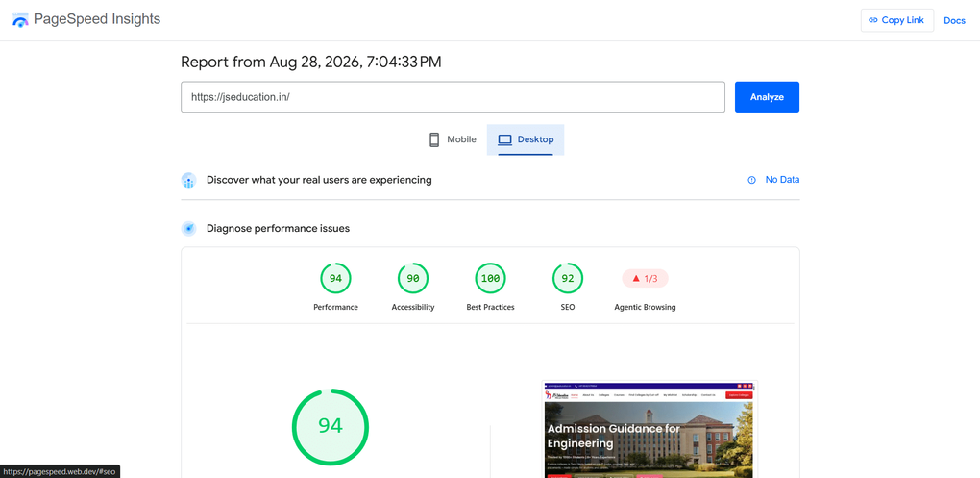The width and height of the screenshot is (980, 478).
Task: Select the Desktop tab
Action: pos(526,139)
